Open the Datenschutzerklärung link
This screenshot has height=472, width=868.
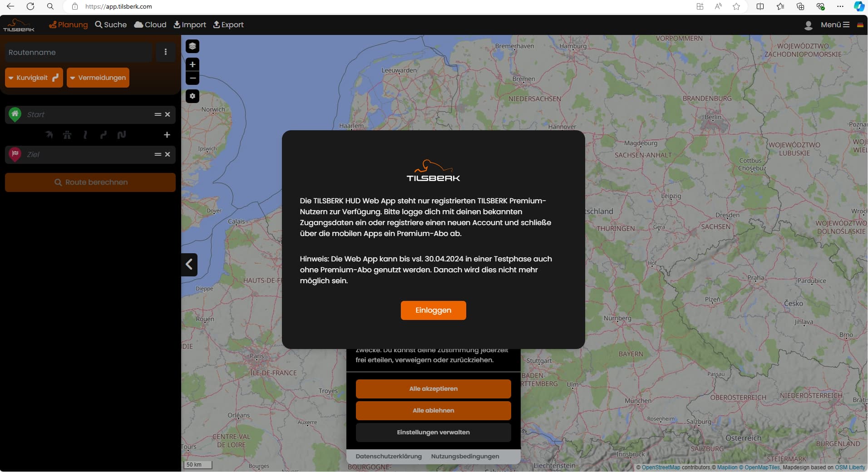(x=389, y=456)
